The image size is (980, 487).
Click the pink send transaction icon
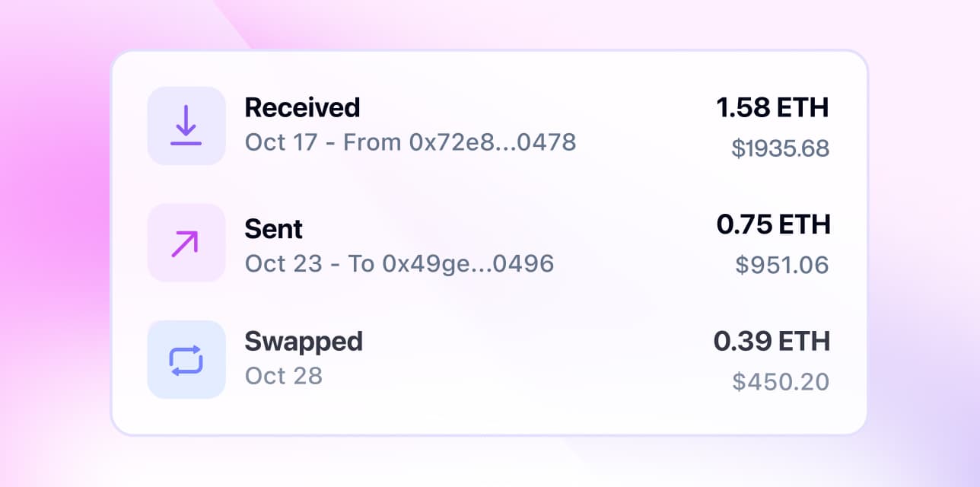pyautogui.click(x=186, y=243)
